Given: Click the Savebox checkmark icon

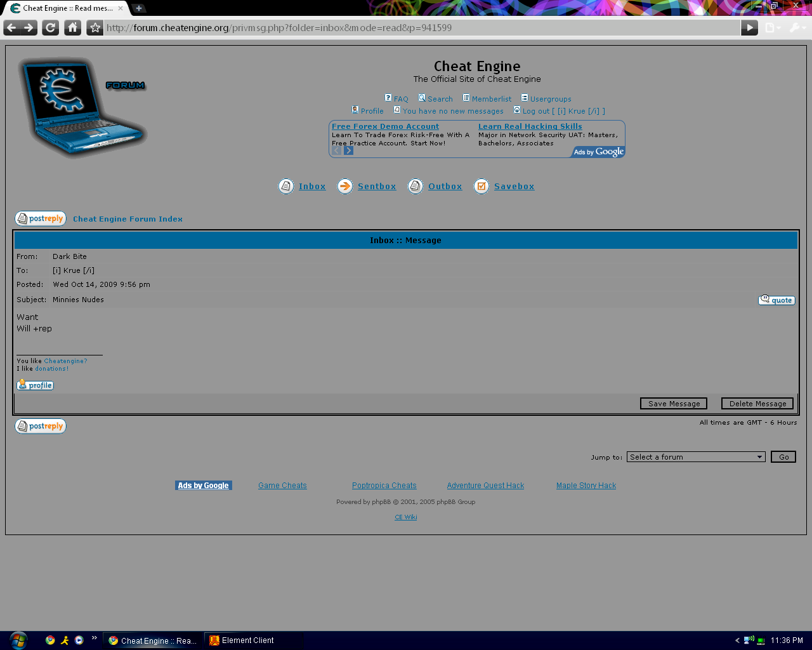Looking at the screenshot, I should click(481, 186).
